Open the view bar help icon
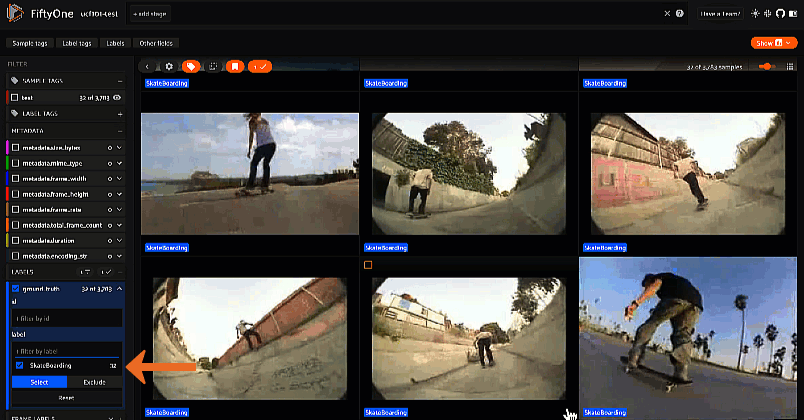This screenshot has width=804, height=420. point(680,14)
